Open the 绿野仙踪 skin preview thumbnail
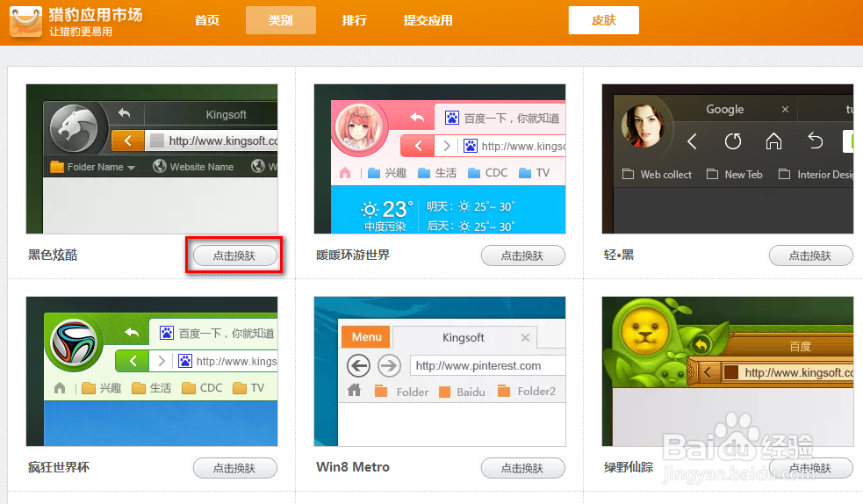This screenshot has width=863, height=504. (x=728, y=371)
